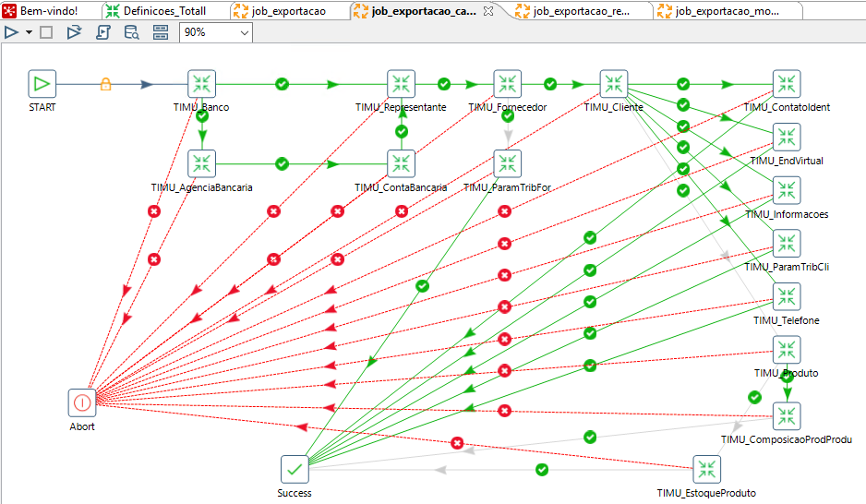The image size is (866, 504).
Task: Toggle success check on Banco to Representante hop
Action: click(x=282, y=84)
